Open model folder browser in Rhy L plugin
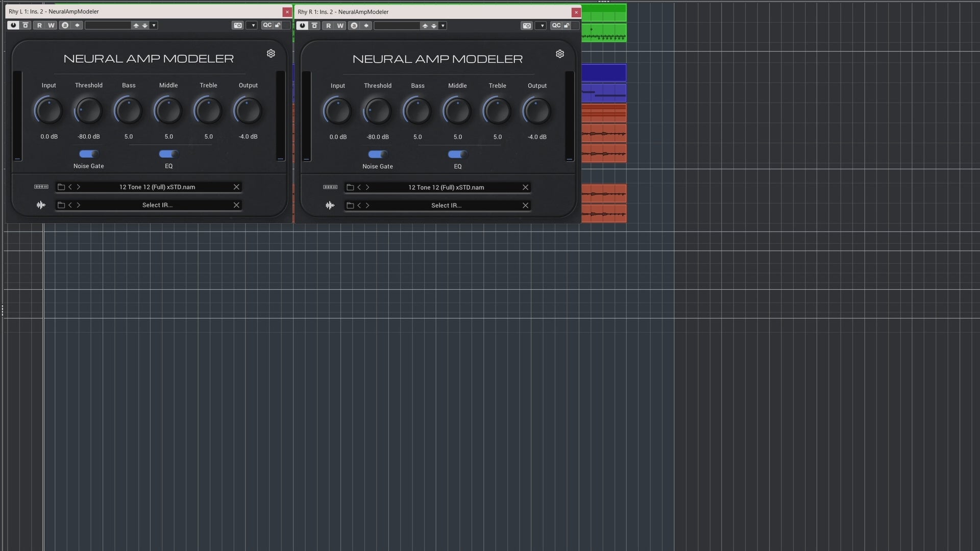Screen dimensions: 980x551 coord(61,187)
